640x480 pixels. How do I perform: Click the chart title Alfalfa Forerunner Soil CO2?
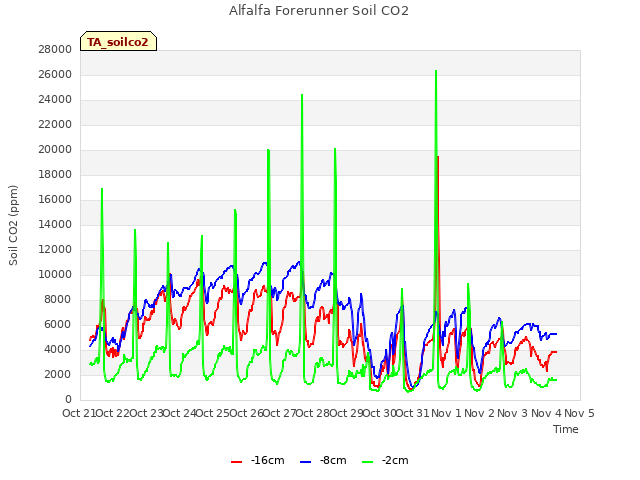(x=319, y=11)
